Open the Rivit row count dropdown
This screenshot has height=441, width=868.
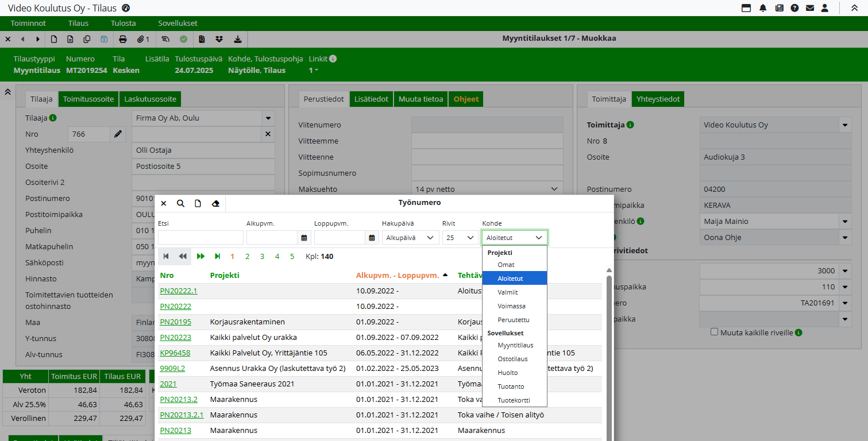pos(460,238)
